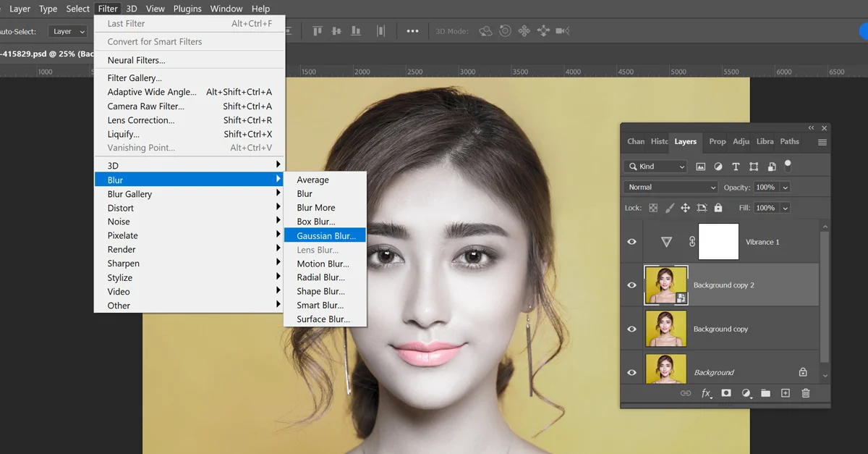This screenshot has width=868, height=454.
Task: Click align top edges icon
Action: (317, 31)
